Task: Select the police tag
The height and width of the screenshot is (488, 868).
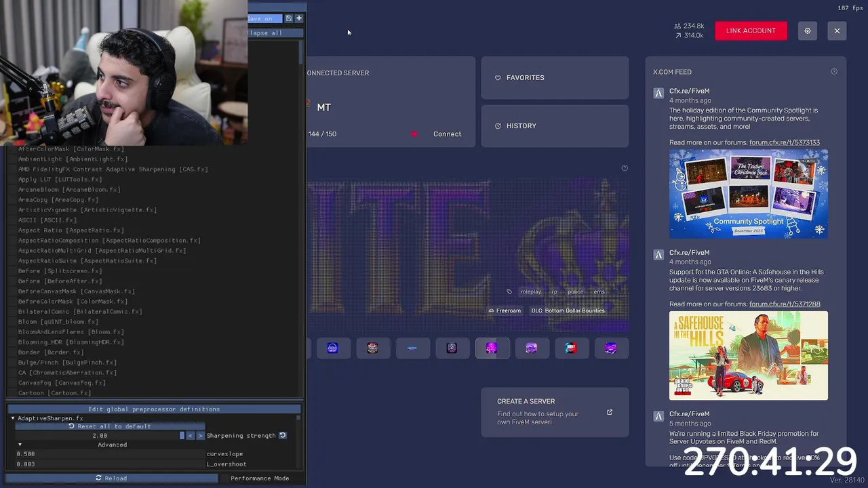Action: [x=576, y=291]
